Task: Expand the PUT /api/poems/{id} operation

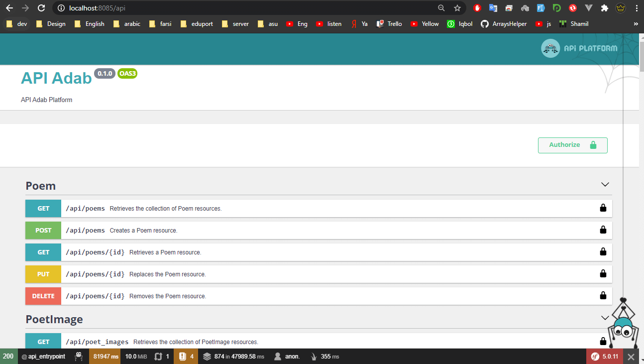Action: click(x=319, y=274)
